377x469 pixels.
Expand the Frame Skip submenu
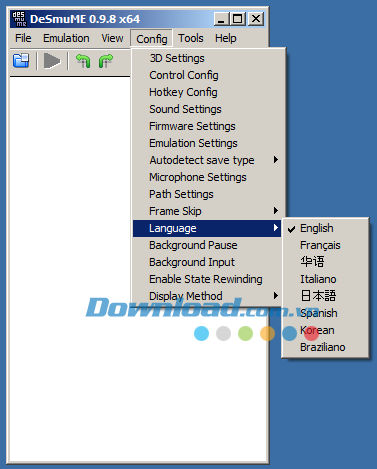point(207,211)
